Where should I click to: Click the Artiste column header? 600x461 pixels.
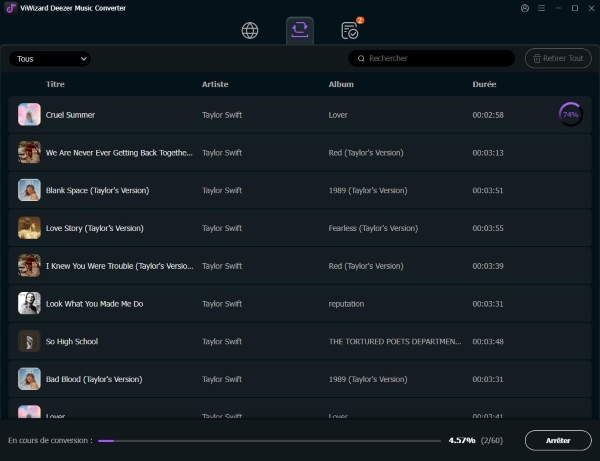pos(215,84)
